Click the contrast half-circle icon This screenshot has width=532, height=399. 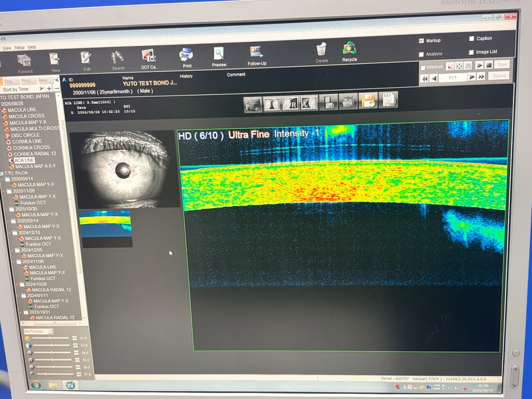[29, 346]
